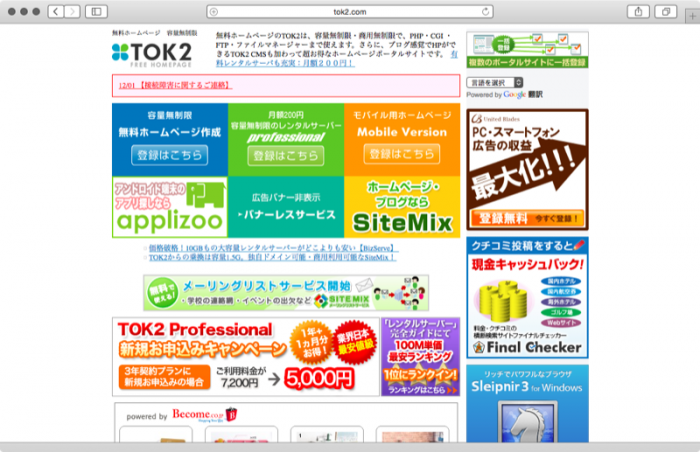Click the plus icon inside the address bar
Viewport: 700px width, 452px height.
click(214, 12)
